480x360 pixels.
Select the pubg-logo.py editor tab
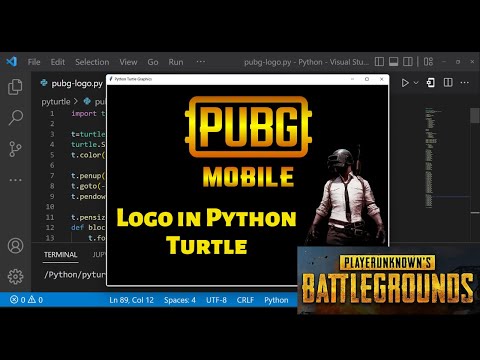71,83
